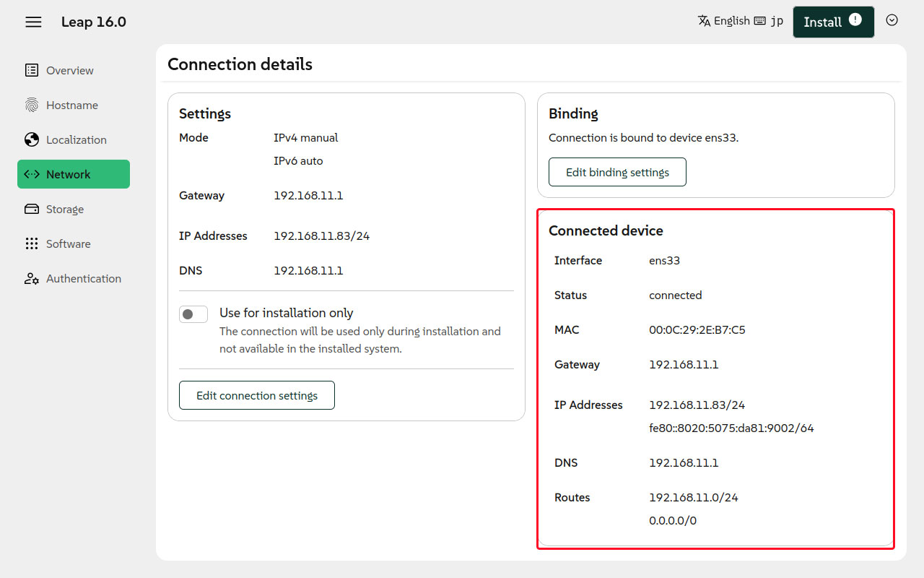Click the Hostname fingerprint icon
The height and width of the screenshot is (578, 924).
(x=32, y=105)
